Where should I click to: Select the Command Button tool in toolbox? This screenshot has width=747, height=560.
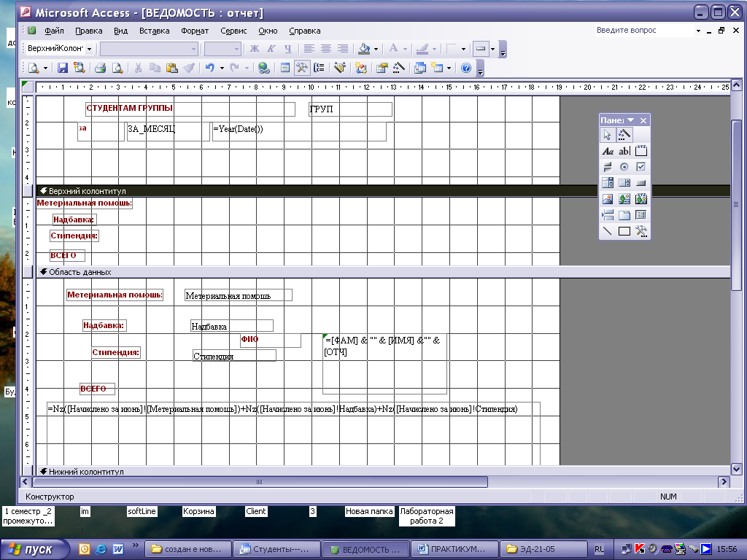[641, 183]
